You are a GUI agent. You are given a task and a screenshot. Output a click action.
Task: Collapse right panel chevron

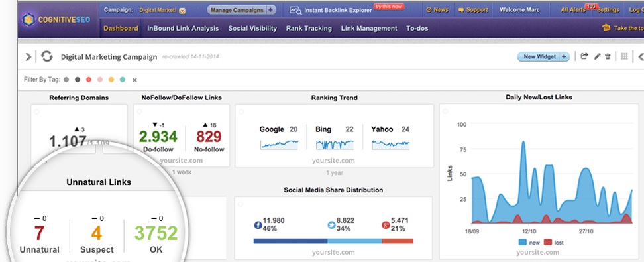[641, 57]
